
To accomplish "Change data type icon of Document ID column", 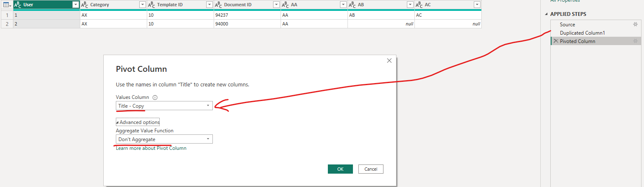I will point(218,5).
